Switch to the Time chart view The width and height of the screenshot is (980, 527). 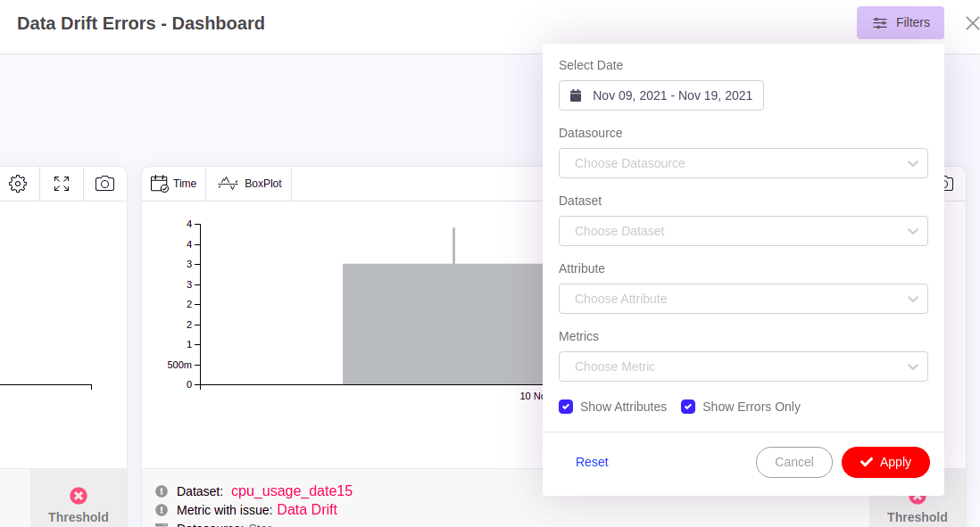pyautogui.click(x=174, y=184)
